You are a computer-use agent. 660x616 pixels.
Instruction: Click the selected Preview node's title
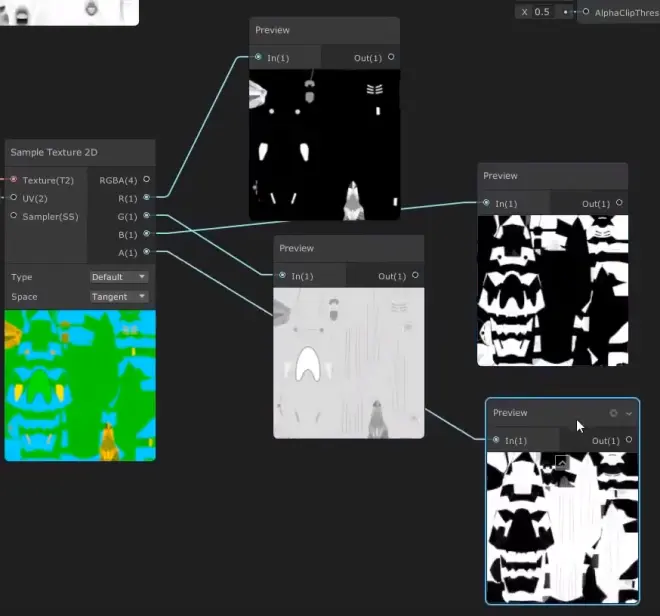[510, 413]
